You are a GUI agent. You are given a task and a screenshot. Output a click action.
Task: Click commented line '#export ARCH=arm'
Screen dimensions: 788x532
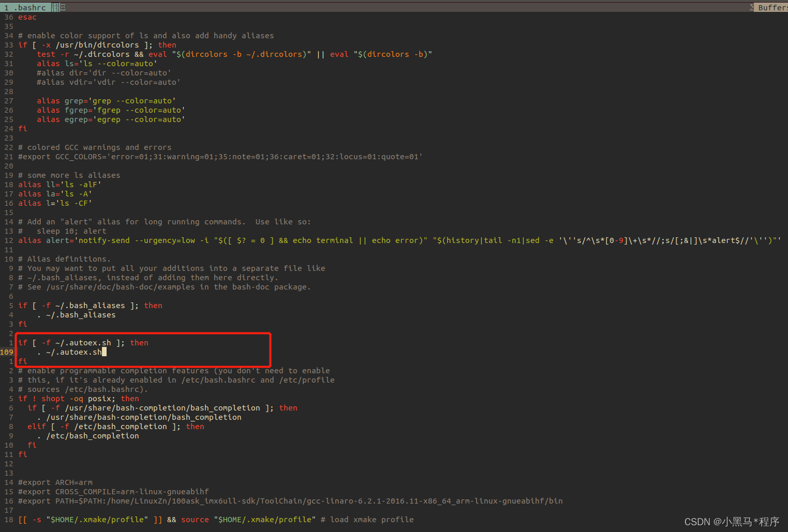55,482
